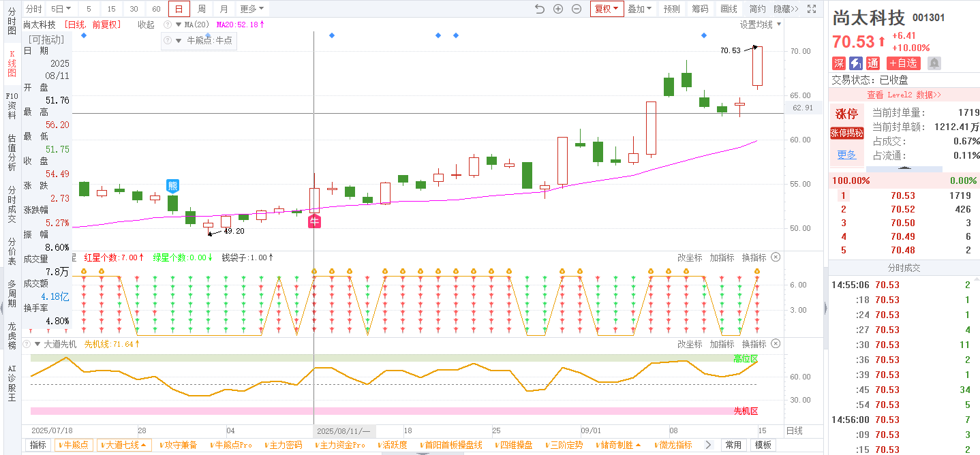Open 龙虎榜 in left sidebar
This screenshot has height=455, width=980.
point(12,336)
